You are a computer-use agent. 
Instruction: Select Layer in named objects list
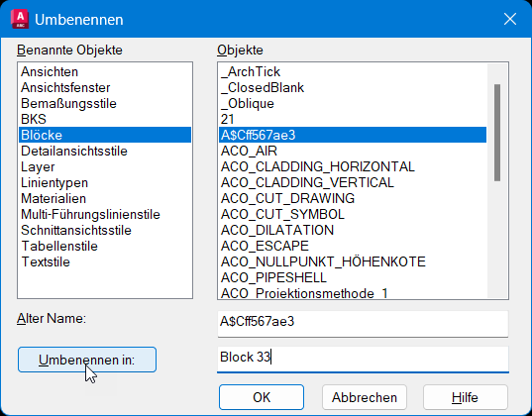point(105,166)
